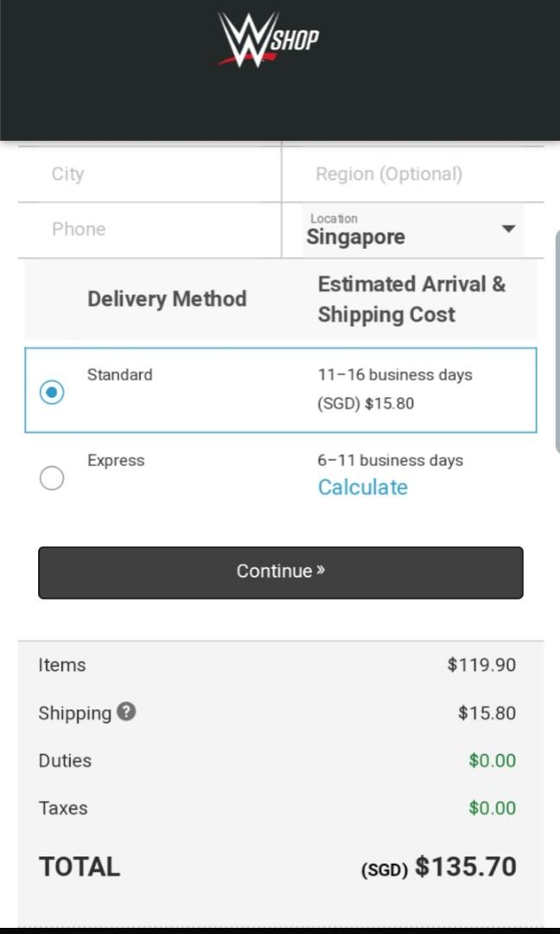The width and height of the screenshot is (560, 934).
Task: Focus the Phone input field
Action: 150,229
